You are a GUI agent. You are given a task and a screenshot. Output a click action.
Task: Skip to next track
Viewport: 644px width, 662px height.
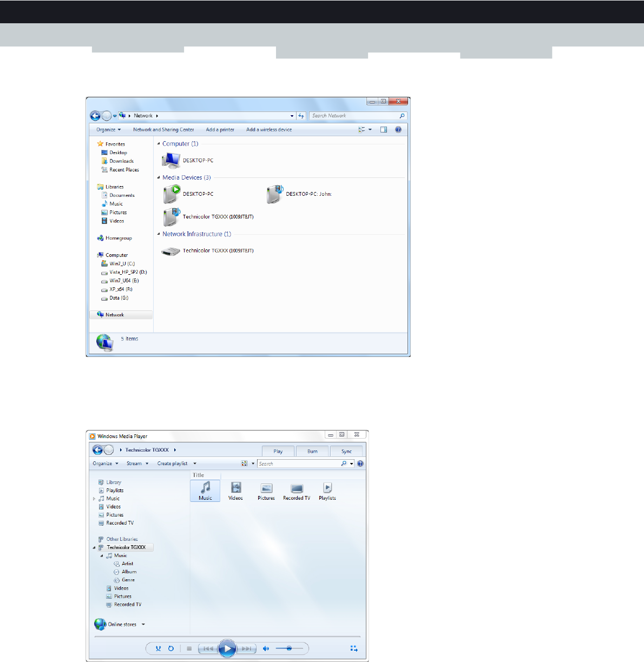click(x=246, y=648)
